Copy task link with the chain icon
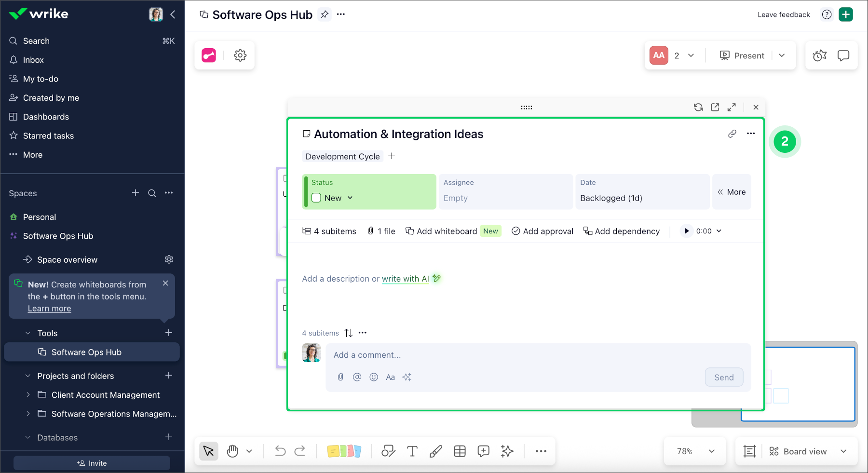Screen dimensions: 868x473 pyautogui.click(x=732, y=134)
